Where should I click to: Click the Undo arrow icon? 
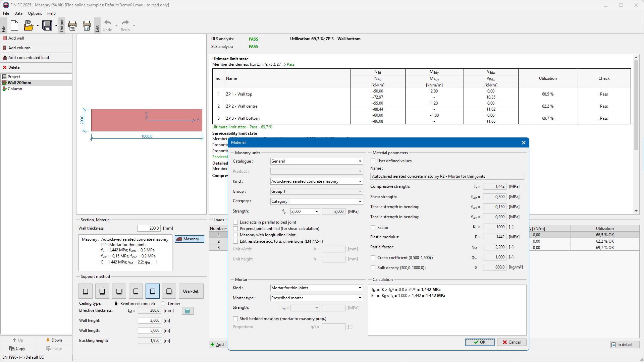tap(108, 23)
